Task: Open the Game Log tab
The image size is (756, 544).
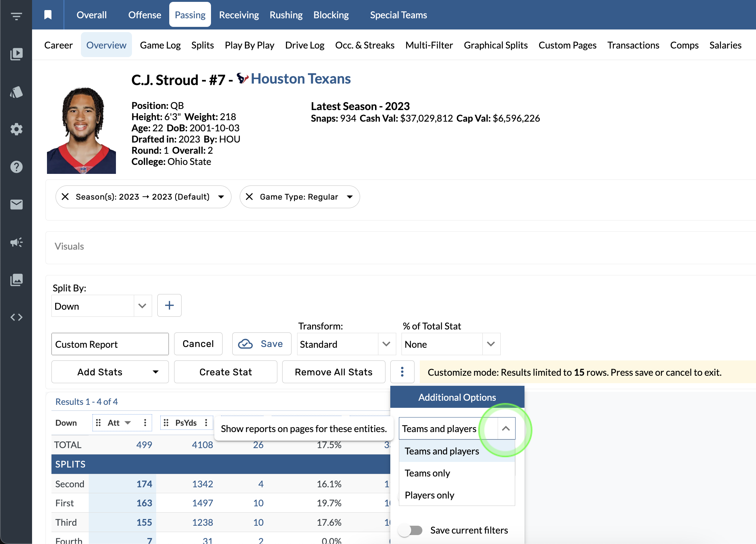Action: [x=160, y=45]
